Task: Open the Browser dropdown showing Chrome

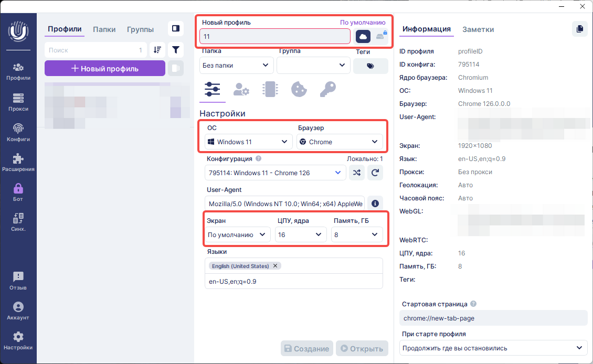Action: pyautogui.click(x=339, y=142)
